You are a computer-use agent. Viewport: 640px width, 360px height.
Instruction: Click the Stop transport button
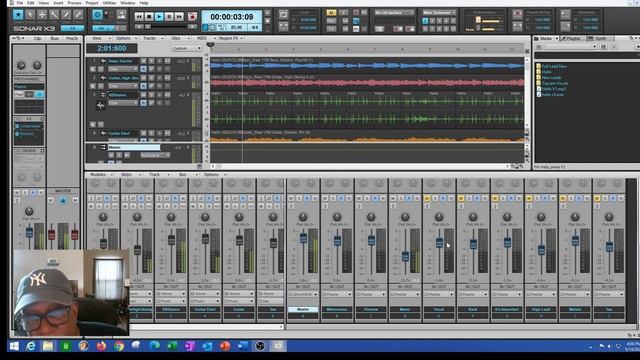coord(149,17)
